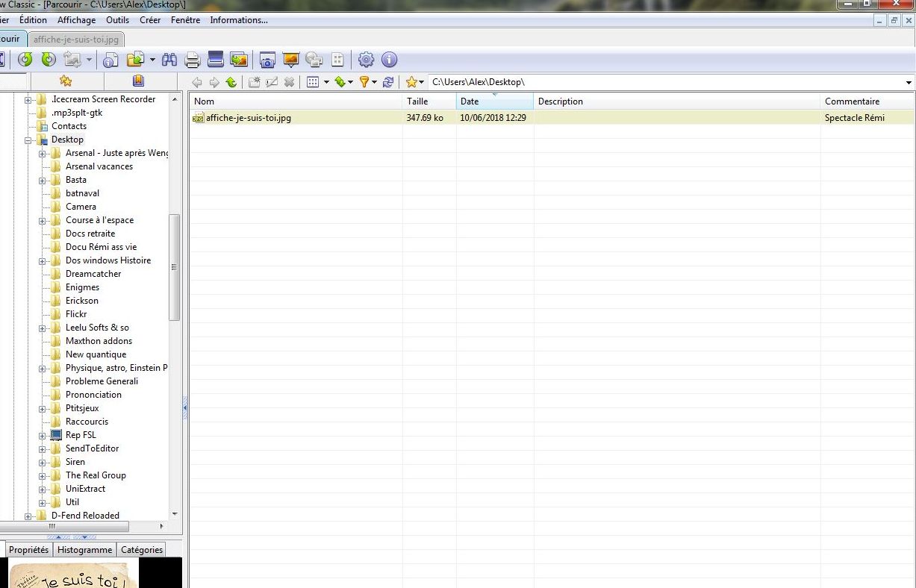Image resolution: width=916 pixels, height=588 pixels.
Task: Click the blue info about icon
Action: (x=389, y=60)
